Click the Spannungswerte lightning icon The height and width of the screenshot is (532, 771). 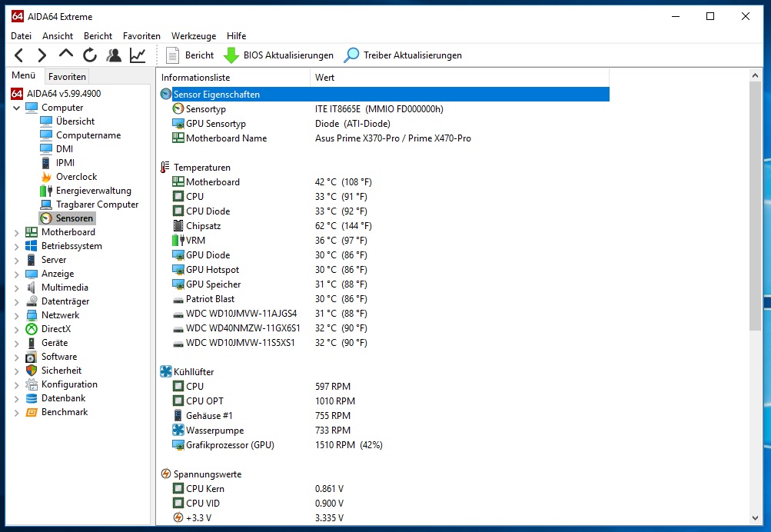(166, 474)
